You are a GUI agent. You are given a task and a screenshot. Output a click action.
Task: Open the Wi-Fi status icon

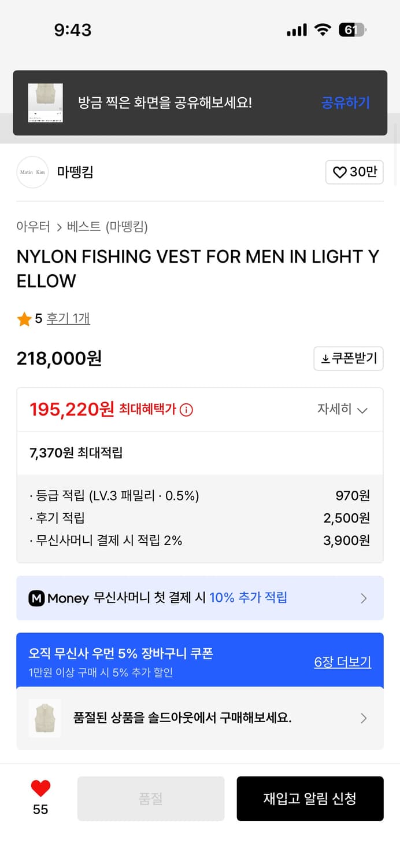(323, 30)
